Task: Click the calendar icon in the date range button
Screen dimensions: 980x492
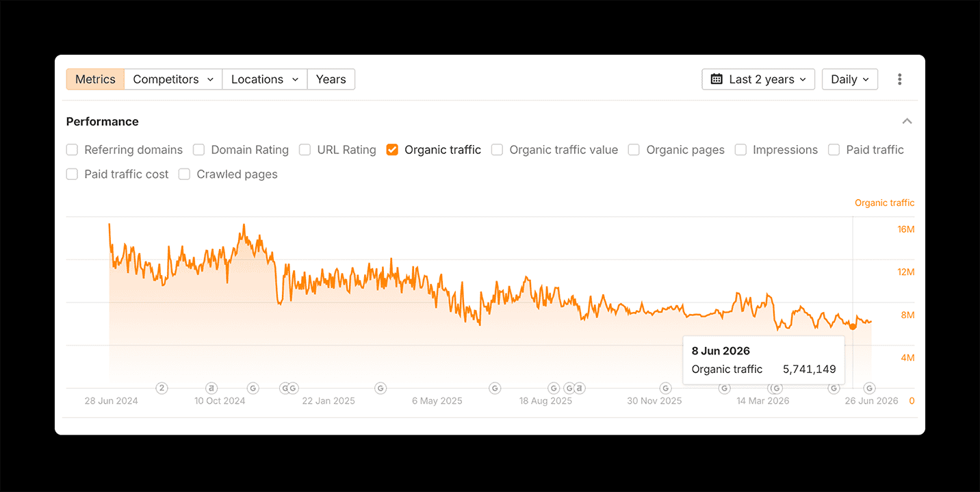Action: pyautogui.click(x=717, y=79)
